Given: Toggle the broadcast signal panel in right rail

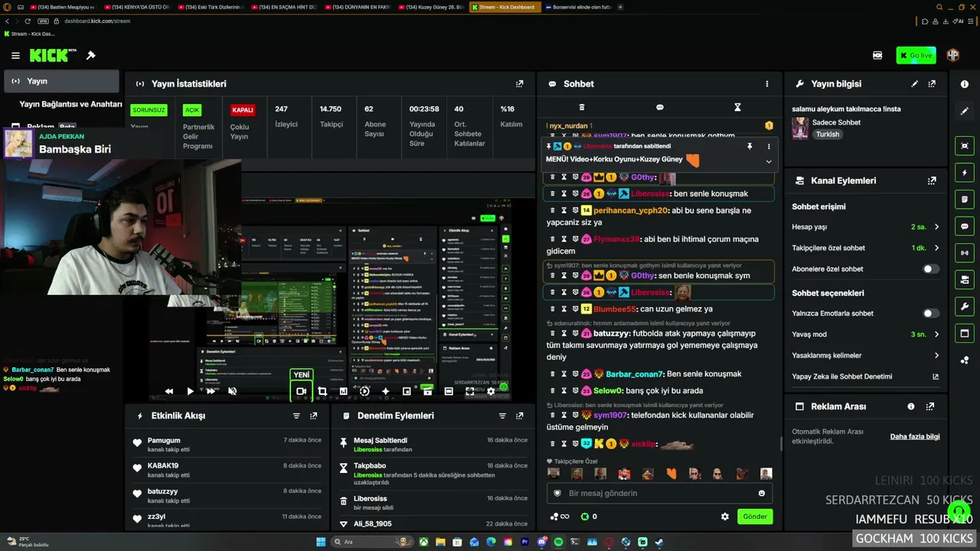Looking at the screenshot, I should tap(965, 253).
